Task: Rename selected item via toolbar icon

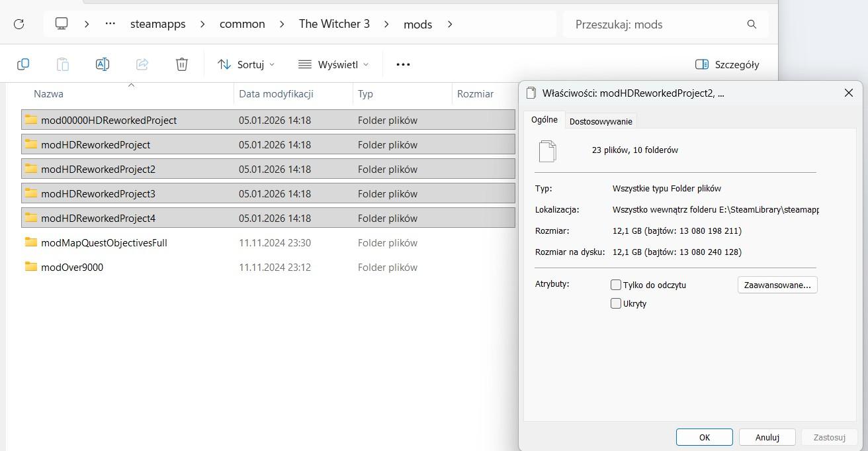Action: tap(102, 64)
